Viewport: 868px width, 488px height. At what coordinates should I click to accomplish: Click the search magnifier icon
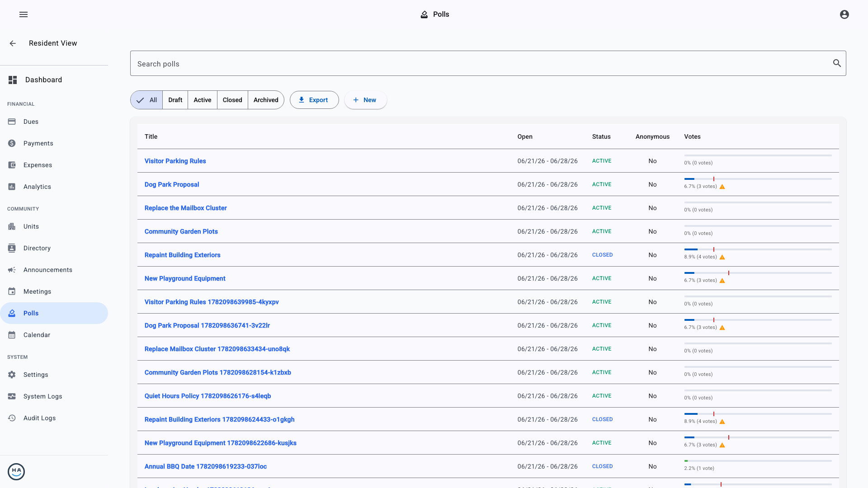[837, 63]
